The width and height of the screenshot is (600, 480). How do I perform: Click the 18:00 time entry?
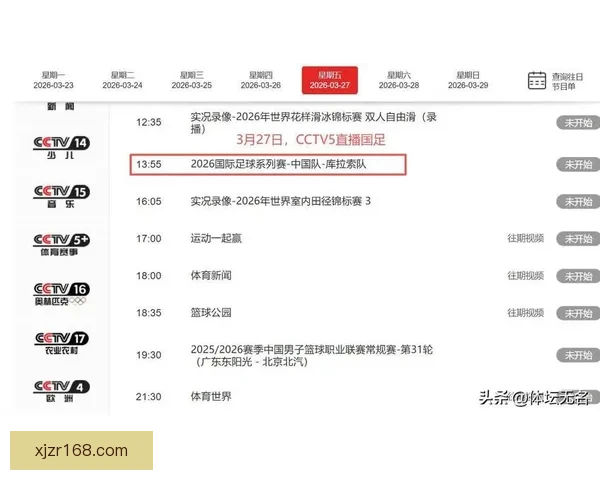point(149,276)
